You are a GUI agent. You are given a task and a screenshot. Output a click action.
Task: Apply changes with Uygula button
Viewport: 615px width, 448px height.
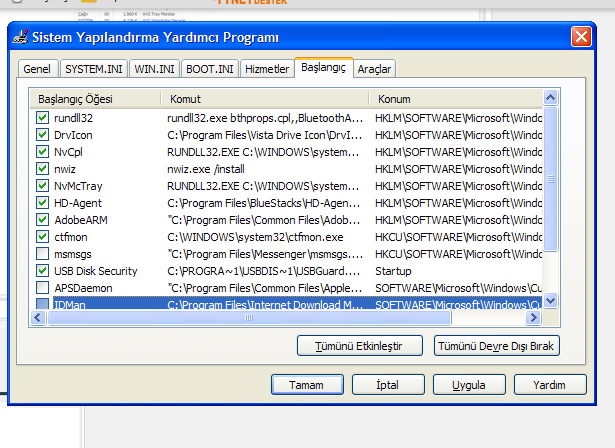(469, 385)
